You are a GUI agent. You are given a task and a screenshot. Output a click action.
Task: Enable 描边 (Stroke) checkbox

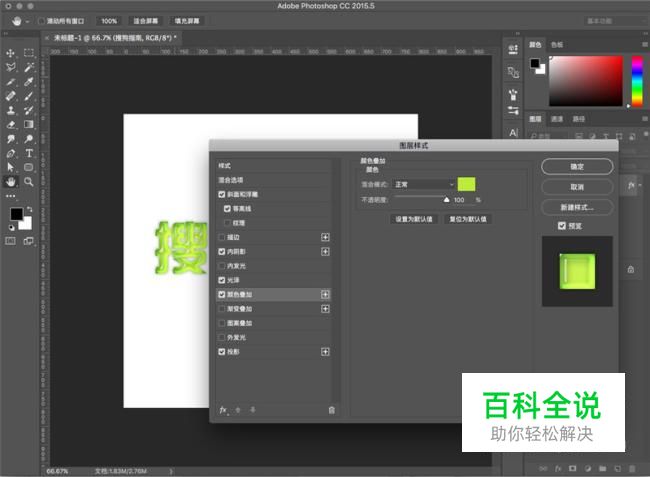pos(222,237)
